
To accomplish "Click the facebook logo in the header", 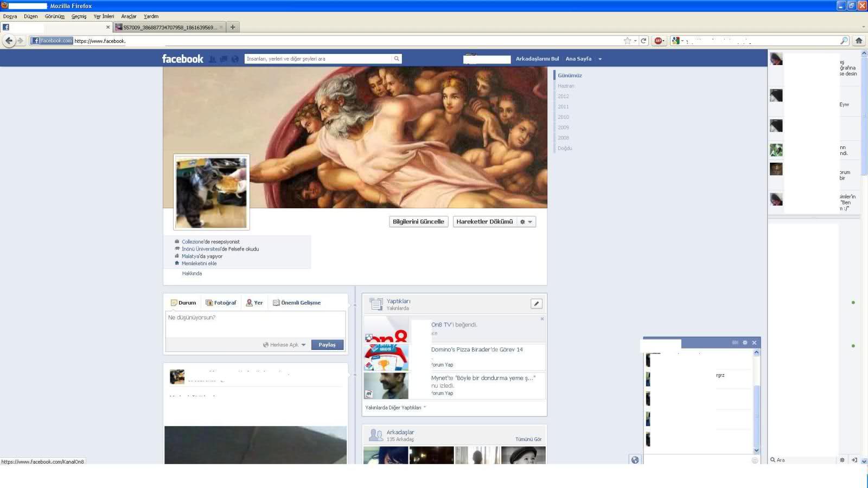I will click(x=182, y=59).
